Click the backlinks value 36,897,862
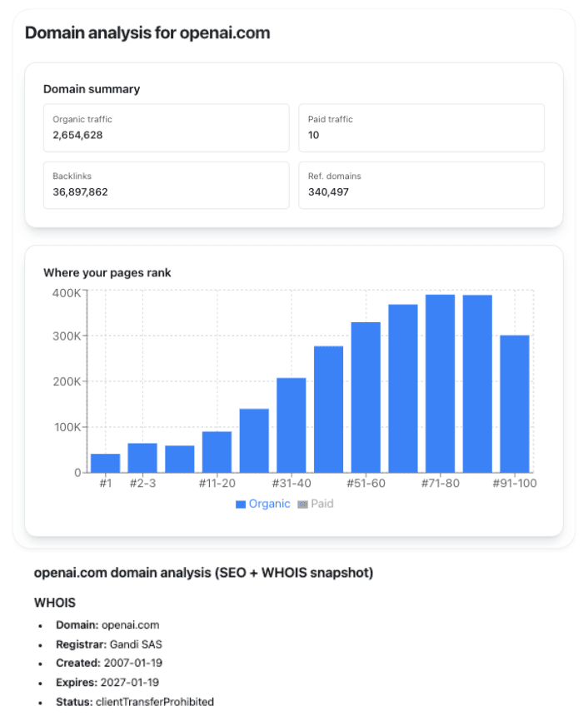Image resolution: width=588 pixels, height=716 pixels. point(81,192)
